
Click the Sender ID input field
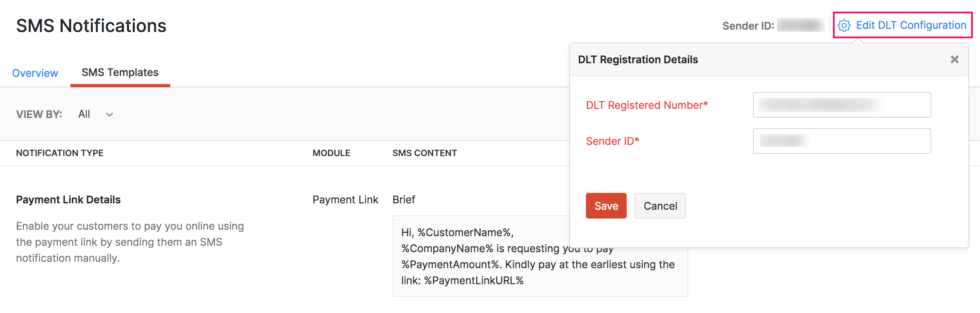click(x=841, y=140)
